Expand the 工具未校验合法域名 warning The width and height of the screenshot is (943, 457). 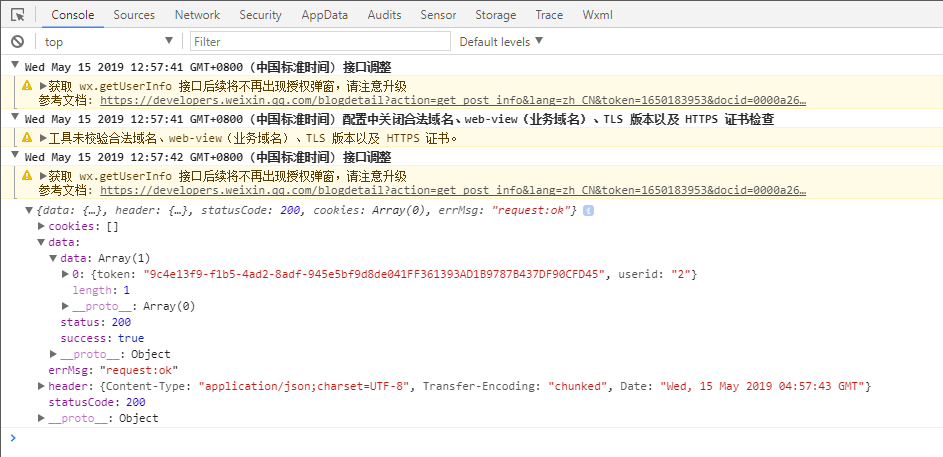[43, 138]
